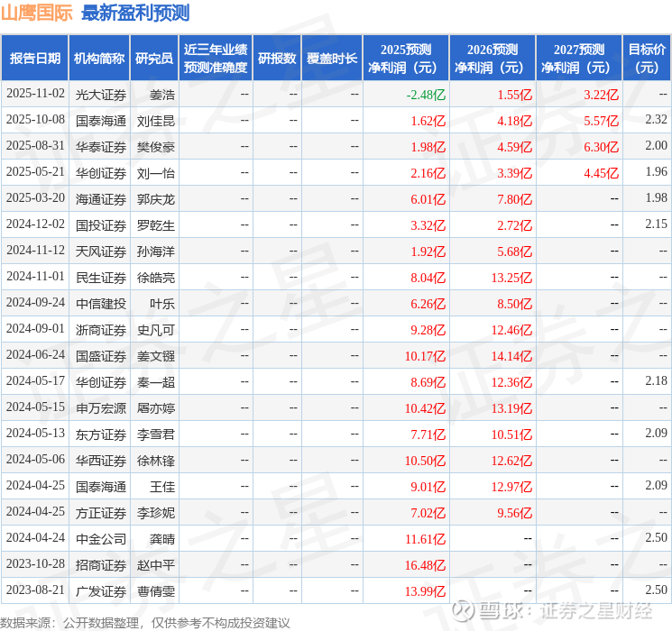Click the date 2024-05-17
This screenshot has height=631, width=672.
tap(35, 380)
